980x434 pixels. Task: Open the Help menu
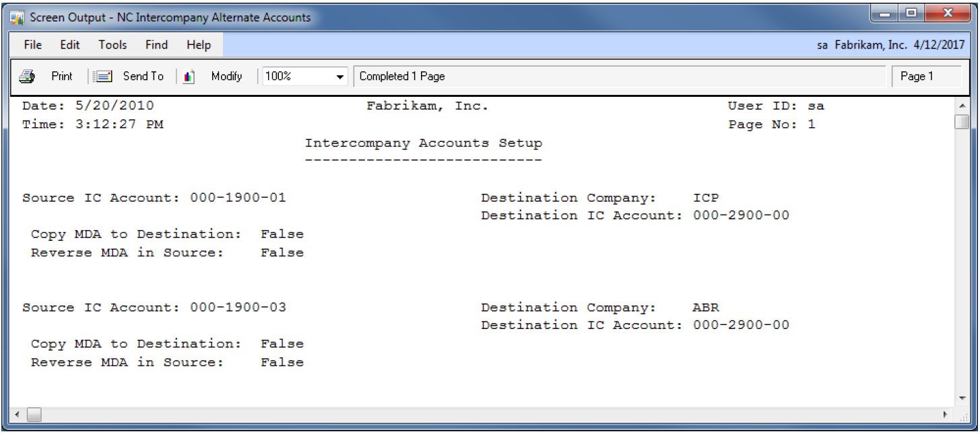(199, 45)
